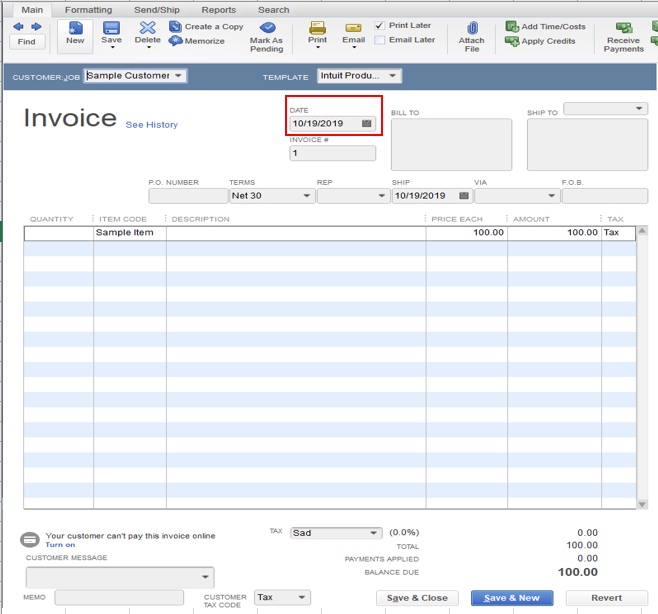Enable the Email Later checkbox
The height and width of the screenshot is (614, 658).
click(380, 40)
